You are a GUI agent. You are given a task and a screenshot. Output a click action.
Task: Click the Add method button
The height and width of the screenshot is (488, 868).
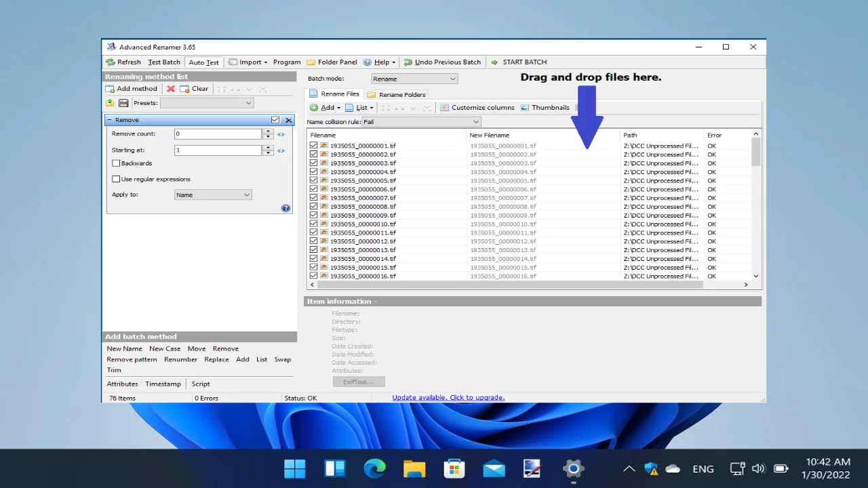[x=132, y=89]
